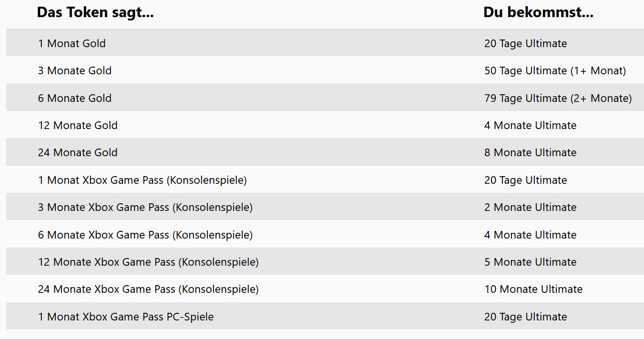Click '1 Monat Xbox Game Pass (Konsolenspiele)'
Image resolution: width=644 pixels, height=339 pixels.
coord(143,180)
